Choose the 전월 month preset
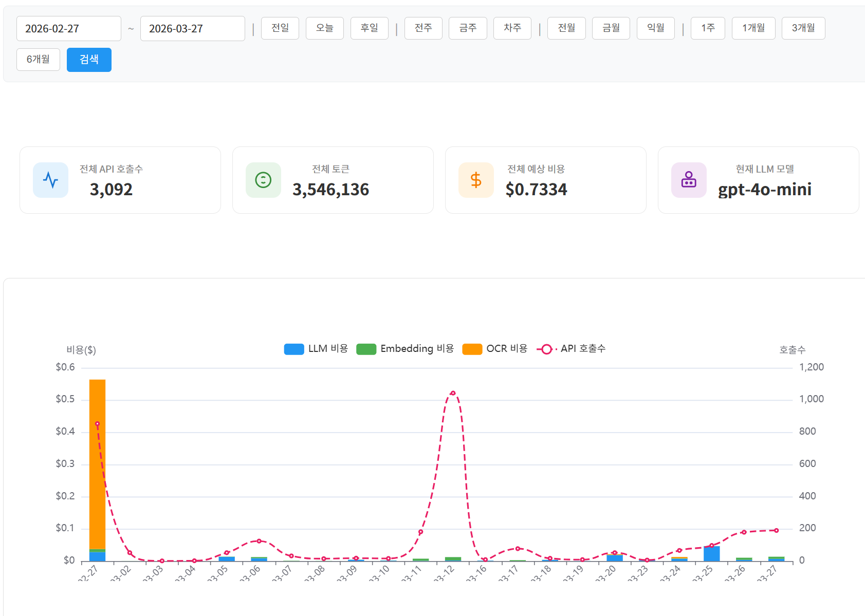The width and height of the screenshot is (865, 616). click(x=566, y=28)
